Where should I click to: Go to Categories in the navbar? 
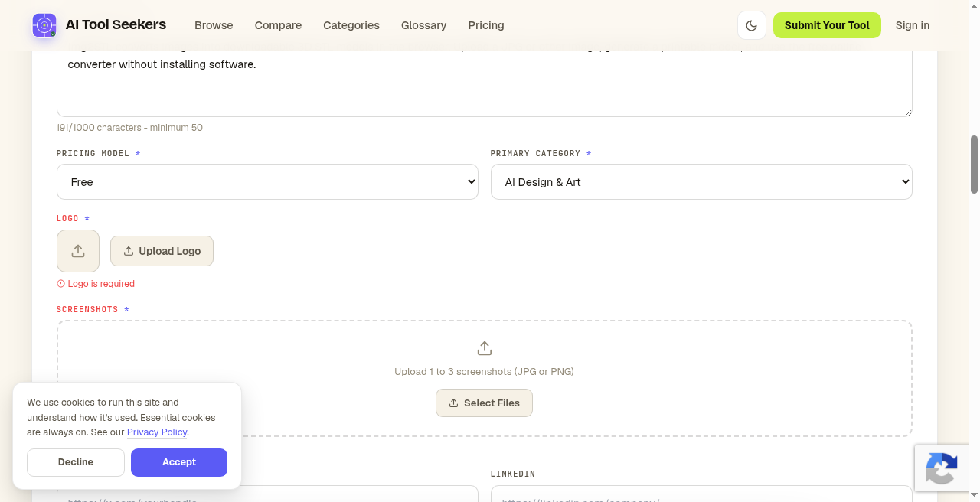click(x=351, y=25)
